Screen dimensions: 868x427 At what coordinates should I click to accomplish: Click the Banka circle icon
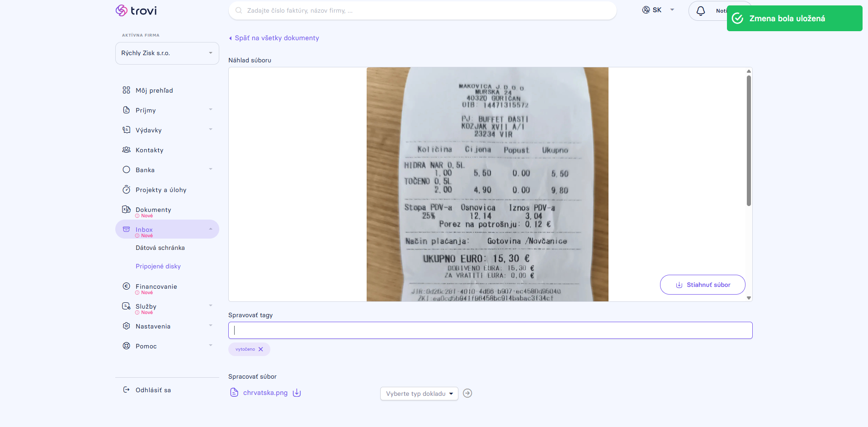click(x=126, y=170)
